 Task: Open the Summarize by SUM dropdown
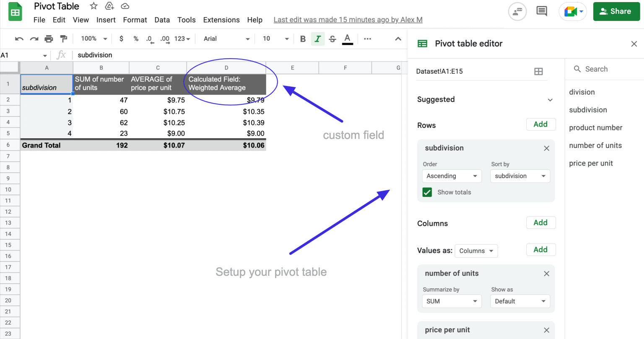452,301
